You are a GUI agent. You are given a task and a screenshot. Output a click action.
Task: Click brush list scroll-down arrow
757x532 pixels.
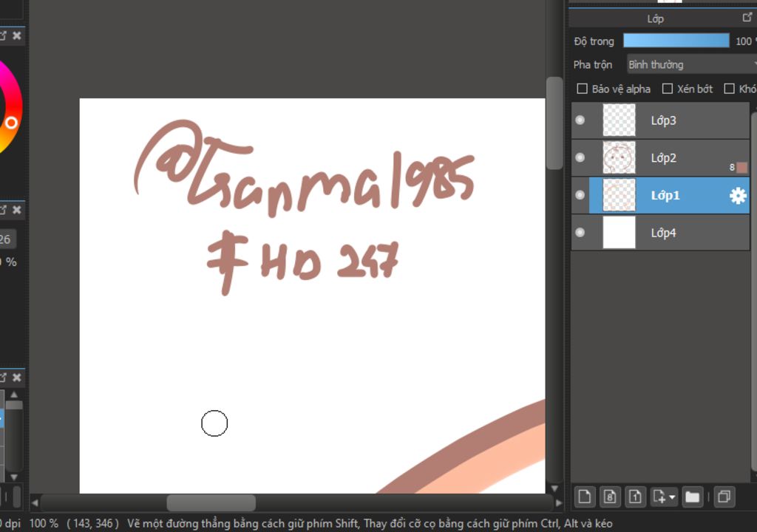click(x=14, y=477)
